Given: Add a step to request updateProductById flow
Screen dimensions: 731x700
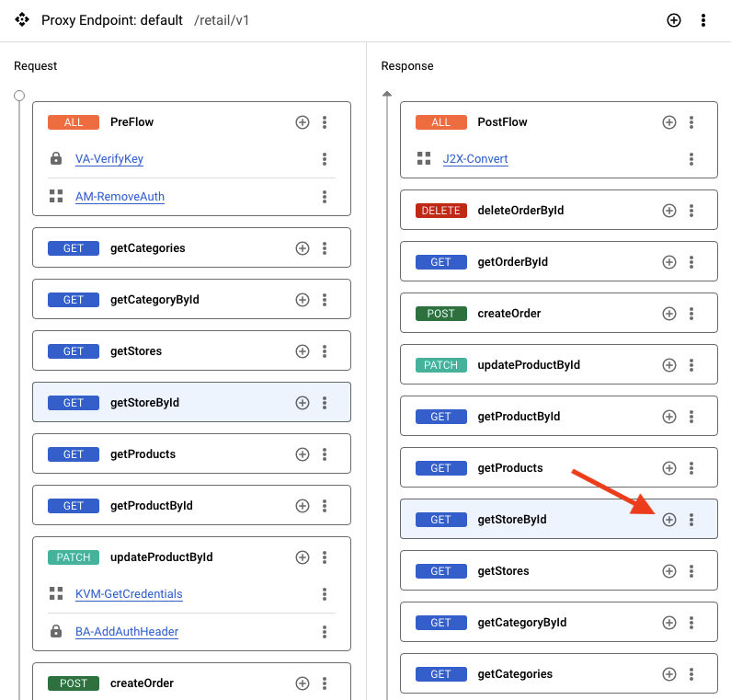Looking at the screenshot, I should pos(303,557).
